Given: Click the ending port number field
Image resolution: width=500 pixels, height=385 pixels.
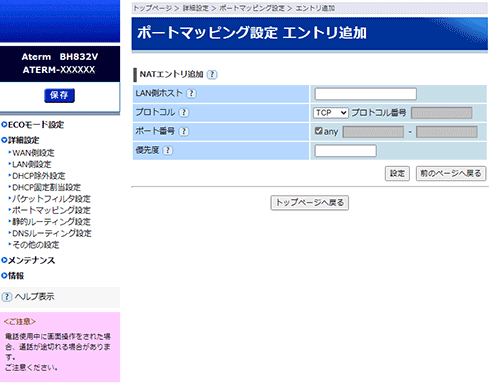Looking at the screenshot, I should [447, 132].
